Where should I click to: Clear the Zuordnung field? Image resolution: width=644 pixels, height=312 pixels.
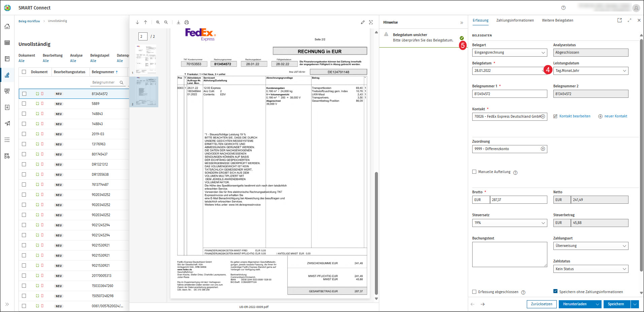click(x=543, y=149)
